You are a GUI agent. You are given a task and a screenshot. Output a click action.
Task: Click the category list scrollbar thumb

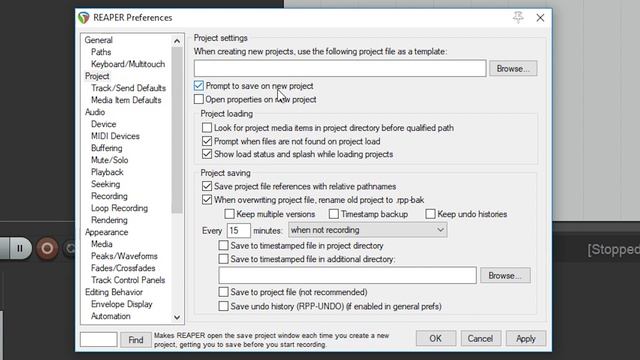(177, 130)
